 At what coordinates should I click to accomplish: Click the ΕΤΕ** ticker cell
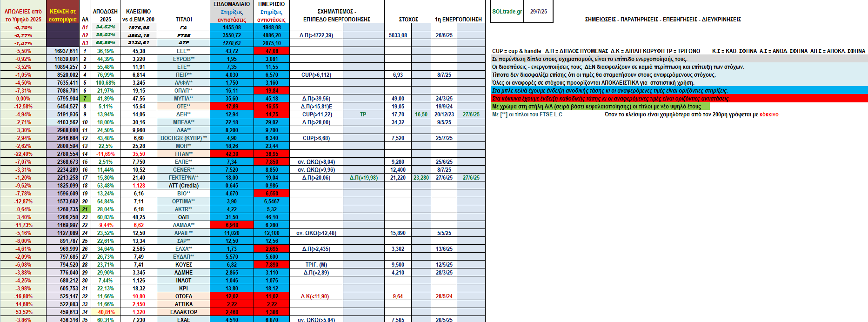point(184,67)
